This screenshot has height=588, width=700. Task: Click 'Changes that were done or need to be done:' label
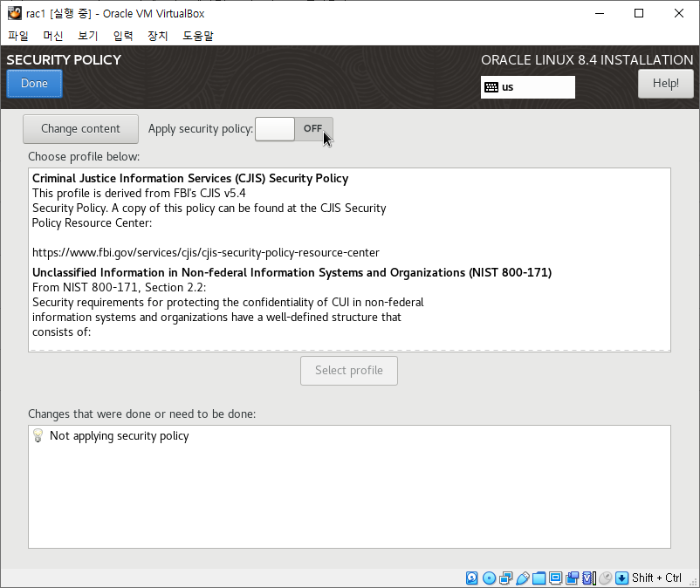tap(142, 414)
